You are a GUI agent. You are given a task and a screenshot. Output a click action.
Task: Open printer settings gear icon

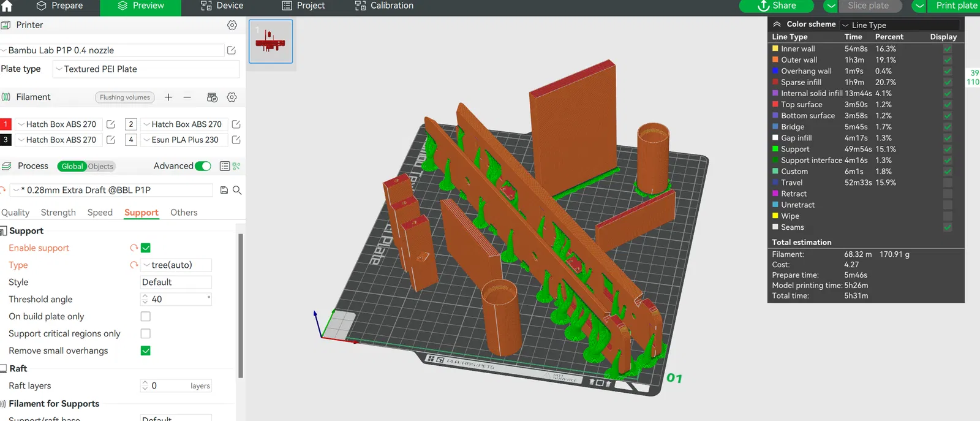232,25
